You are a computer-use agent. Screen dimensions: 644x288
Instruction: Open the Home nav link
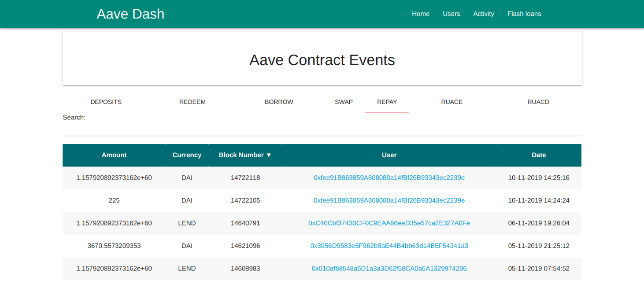(421, 14)
